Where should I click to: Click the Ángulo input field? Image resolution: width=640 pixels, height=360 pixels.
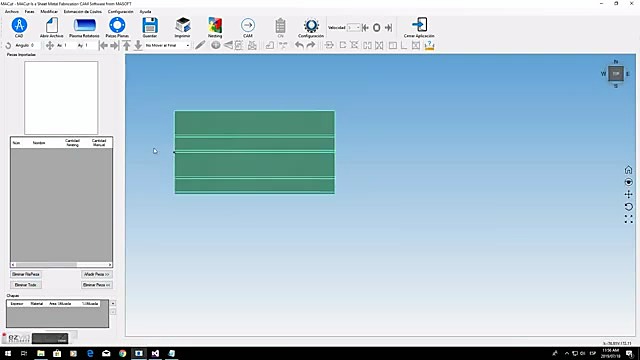point(36,45)
